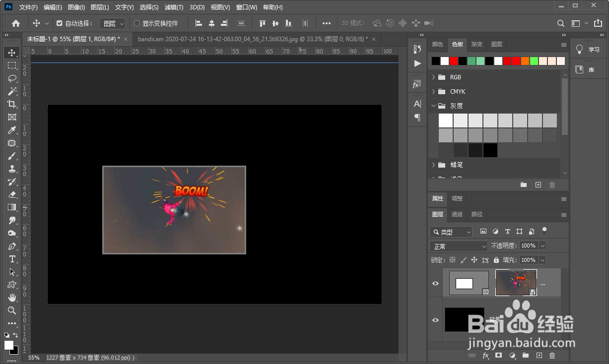Select the Clone Stamp tool
Screen dimensions: 609x364
point(12,169)
